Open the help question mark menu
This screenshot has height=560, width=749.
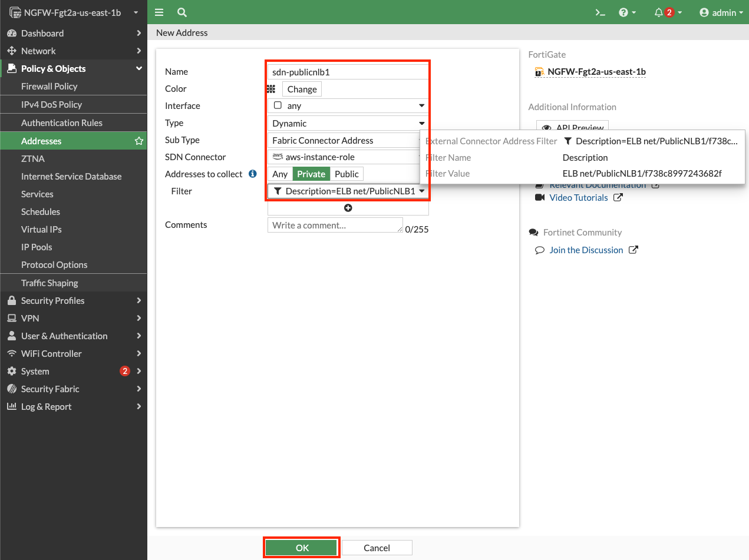click(x=628, y=12)
